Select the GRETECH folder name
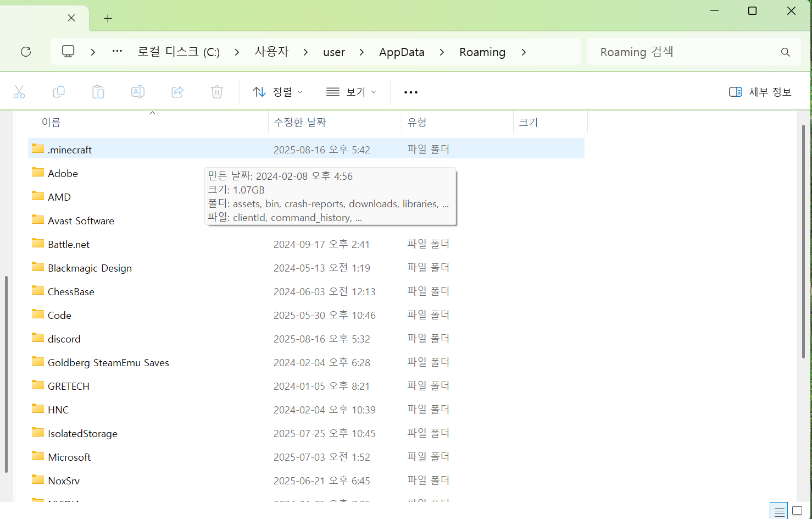This screenshot has height=519, width=812. point(69,387)
